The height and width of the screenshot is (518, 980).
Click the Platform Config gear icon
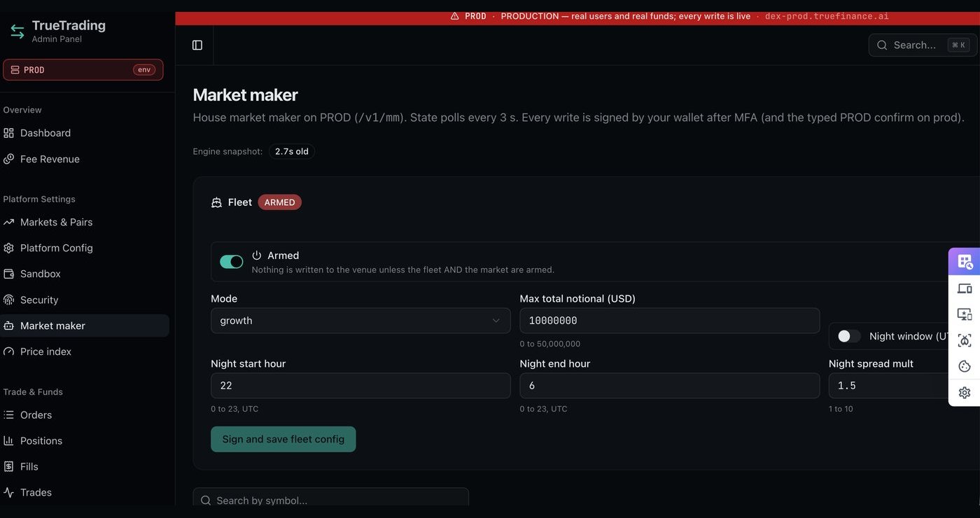(x=8, y=248)
